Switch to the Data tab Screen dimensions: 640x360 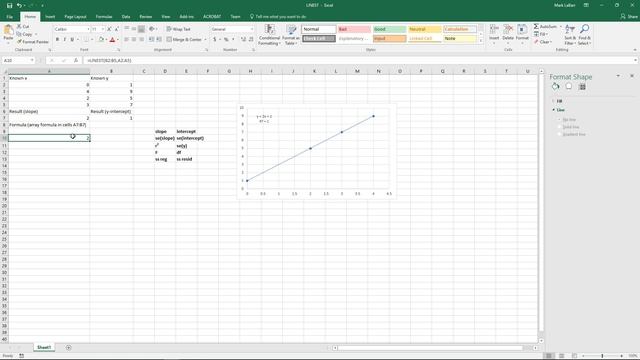point(126,17)
